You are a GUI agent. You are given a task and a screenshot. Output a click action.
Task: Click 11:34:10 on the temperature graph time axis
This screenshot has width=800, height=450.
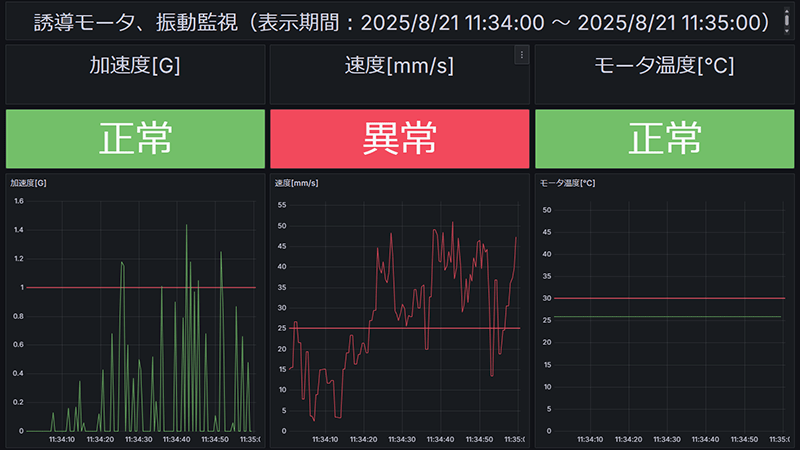point(590,439)
